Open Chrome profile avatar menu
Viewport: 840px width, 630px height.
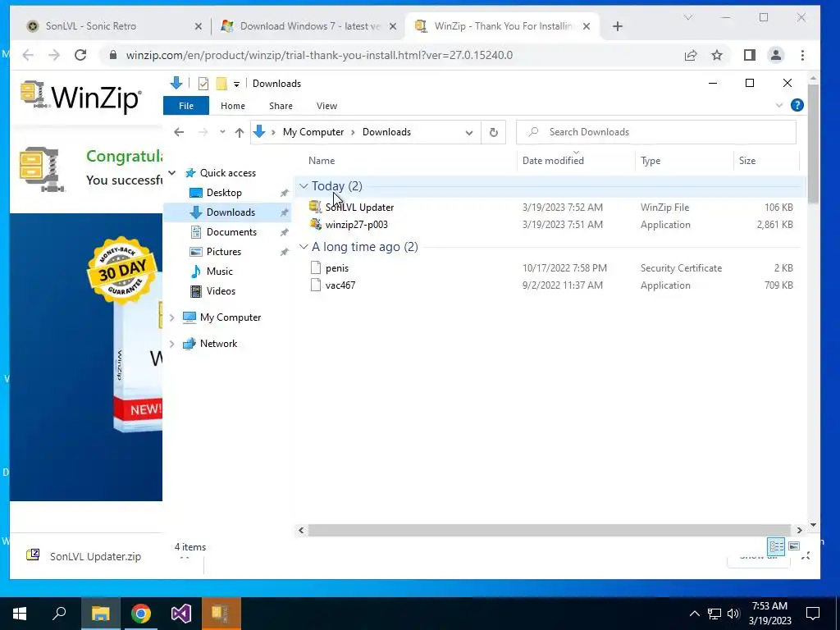[x=776, y=55]
